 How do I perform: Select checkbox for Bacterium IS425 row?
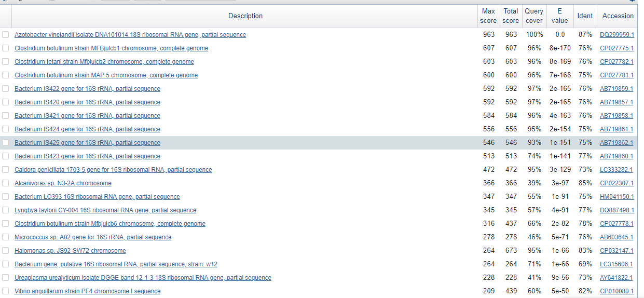click(5, 143)
